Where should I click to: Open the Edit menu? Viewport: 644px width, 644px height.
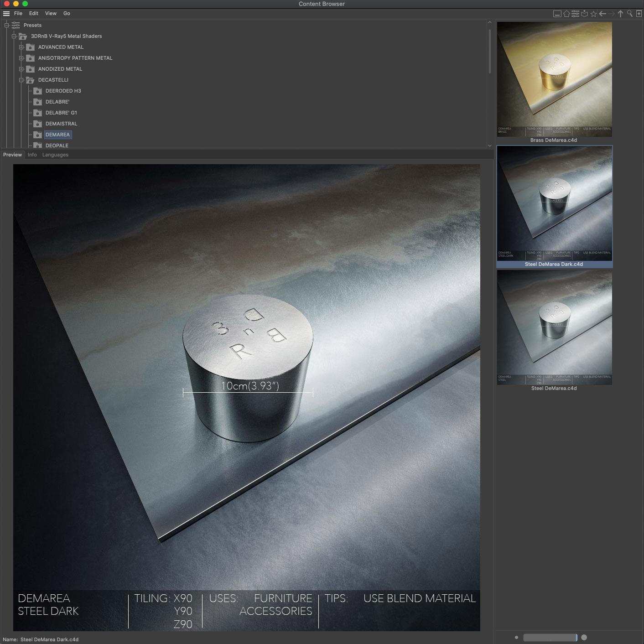coord(34,14)
